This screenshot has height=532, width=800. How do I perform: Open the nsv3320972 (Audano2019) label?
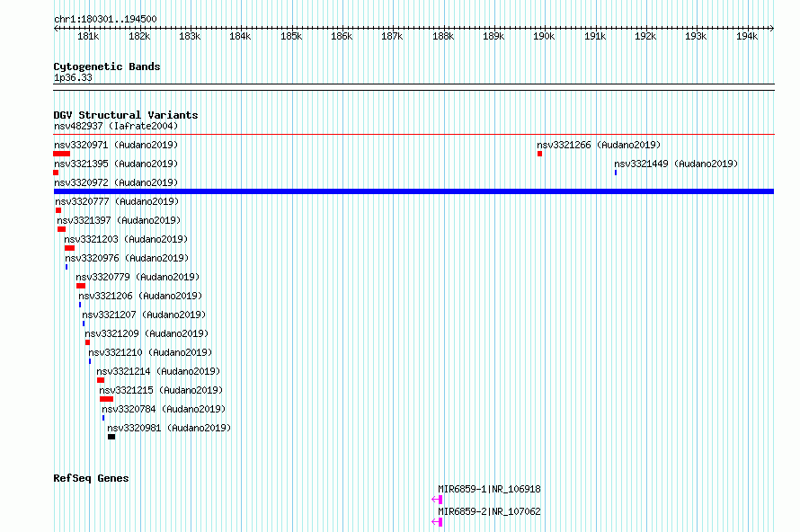[x=116, y=182]
